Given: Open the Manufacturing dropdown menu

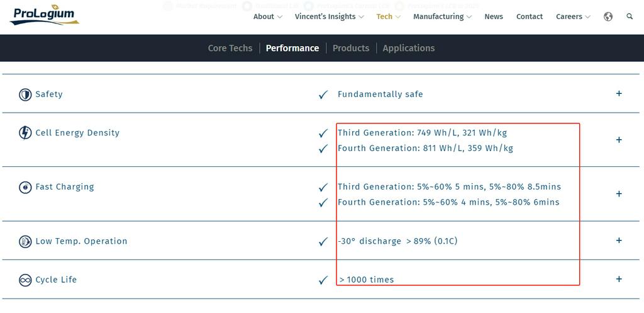Looking at the screenshot, I should pos(442,17).
